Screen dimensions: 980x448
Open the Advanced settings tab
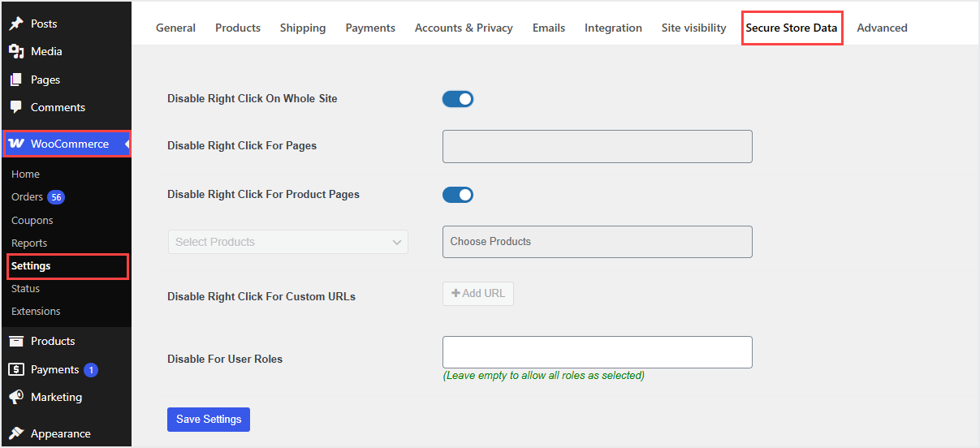[882, 28]
